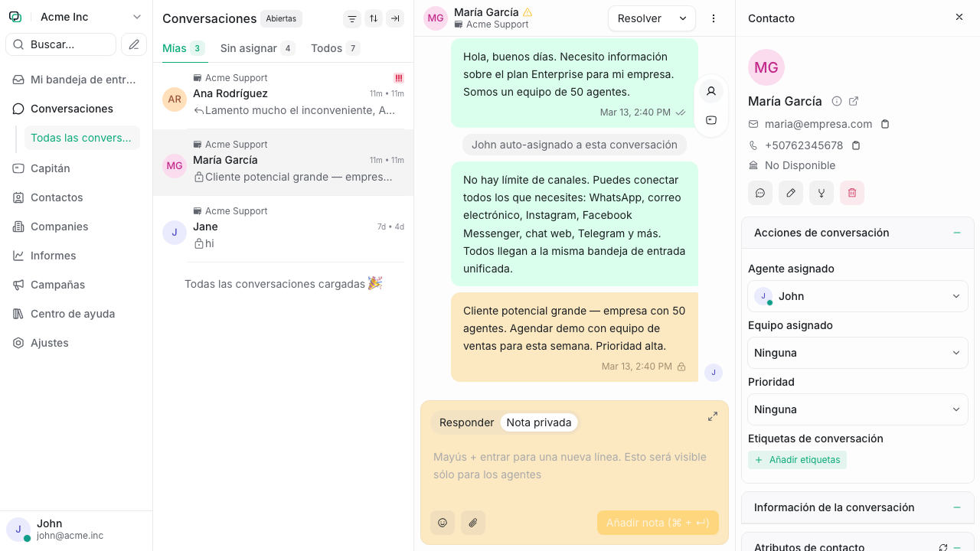Edit María García's contact details
Viewport: 980px width, 551px height.
791,193
